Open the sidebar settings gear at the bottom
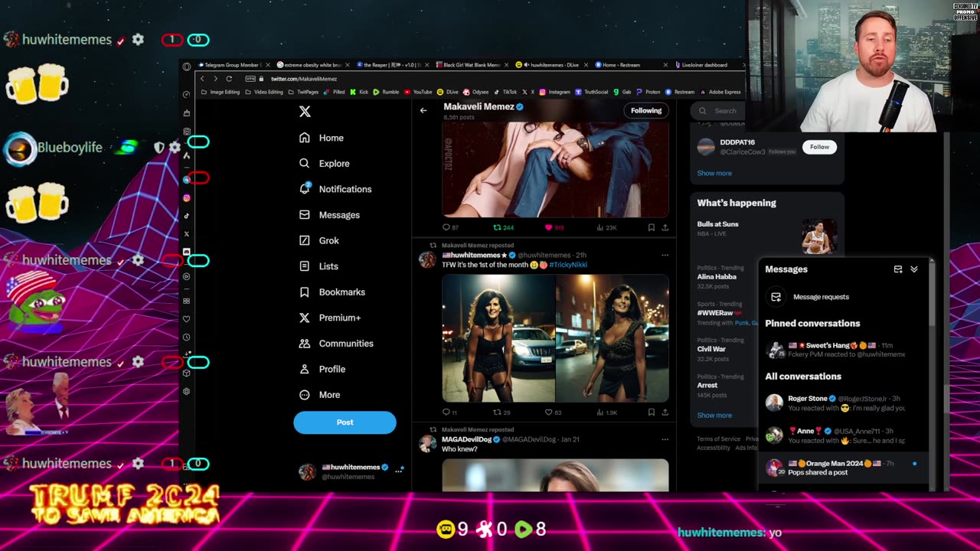980x551 pixels. coord(186,391)
